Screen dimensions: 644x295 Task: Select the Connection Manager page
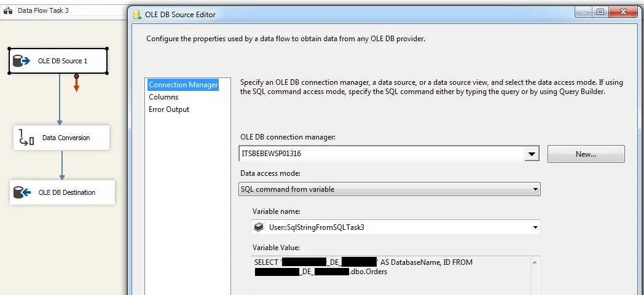point(183,85)
